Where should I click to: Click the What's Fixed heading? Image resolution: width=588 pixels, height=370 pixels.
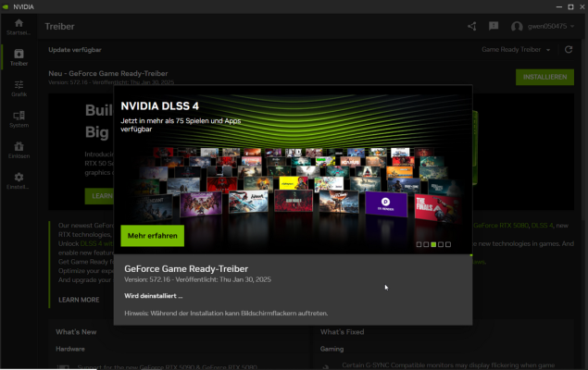tap(342, 332)
